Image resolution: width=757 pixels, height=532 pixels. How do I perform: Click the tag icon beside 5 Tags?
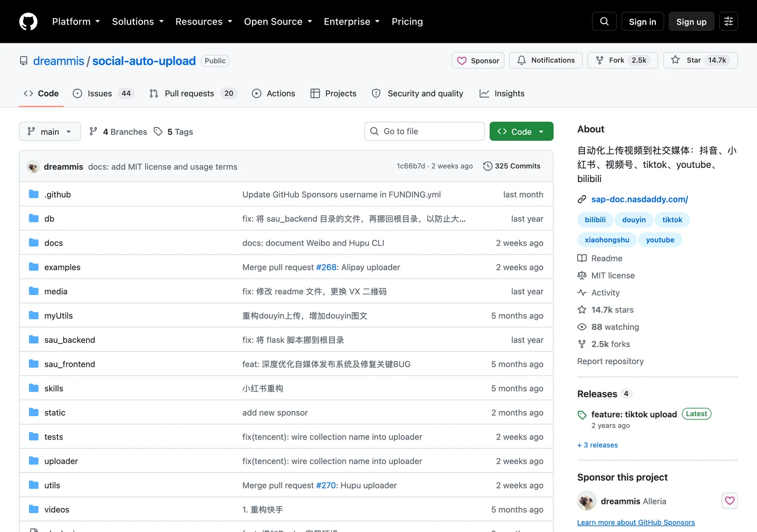[158, 131]
